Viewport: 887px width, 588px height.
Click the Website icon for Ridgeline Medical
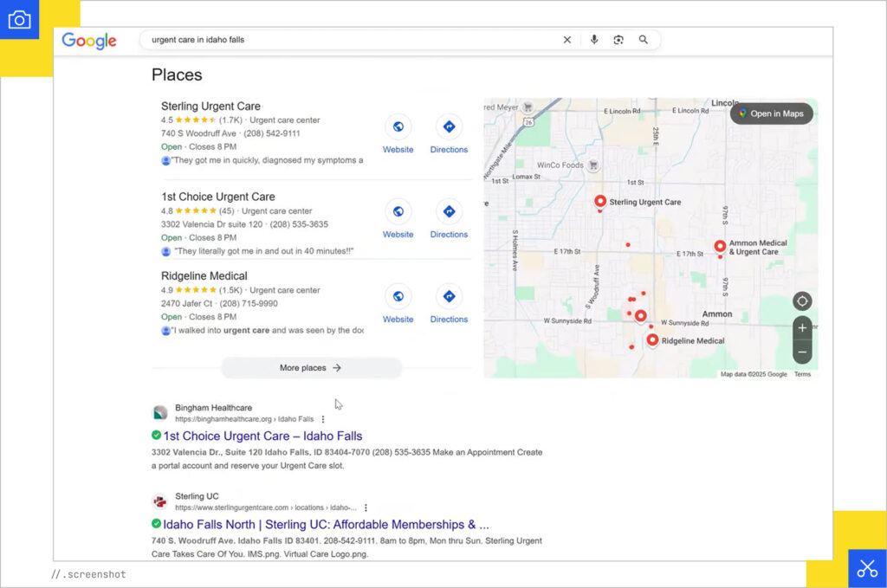[398, 297]
